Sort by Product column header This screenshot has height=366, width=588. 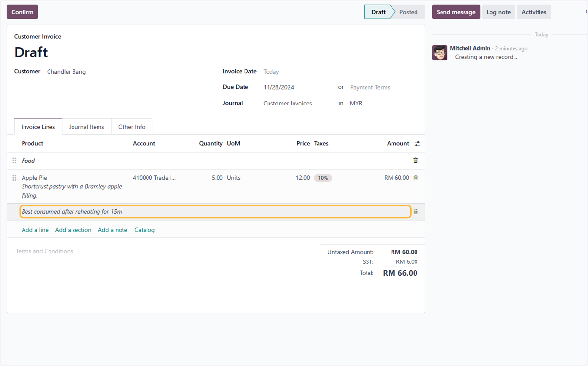pos(32,143)
